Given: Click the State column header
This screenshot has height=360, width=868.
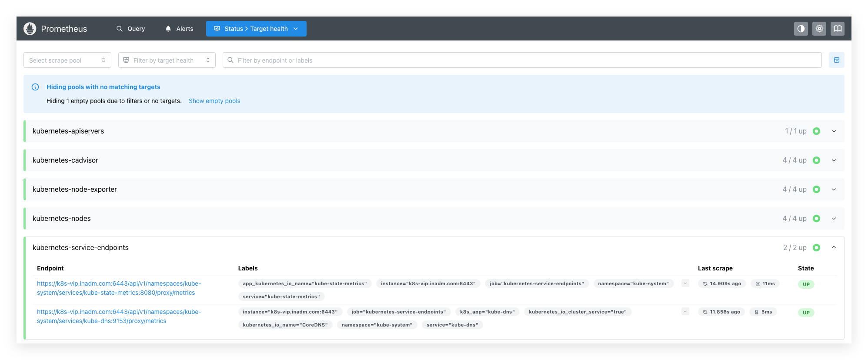Looking at the screenshot, I should click(806, 268).
